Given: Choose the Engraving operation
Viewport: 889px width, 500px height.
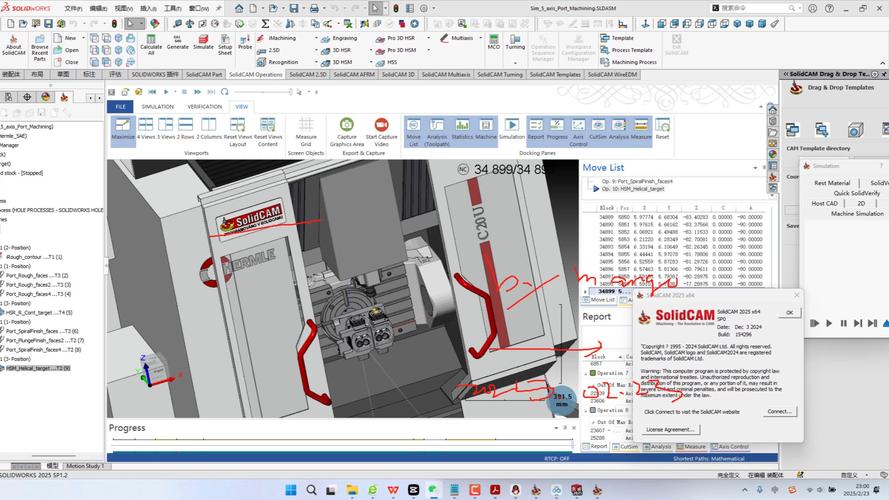Looking at the screenshot, I should [339, 38].
